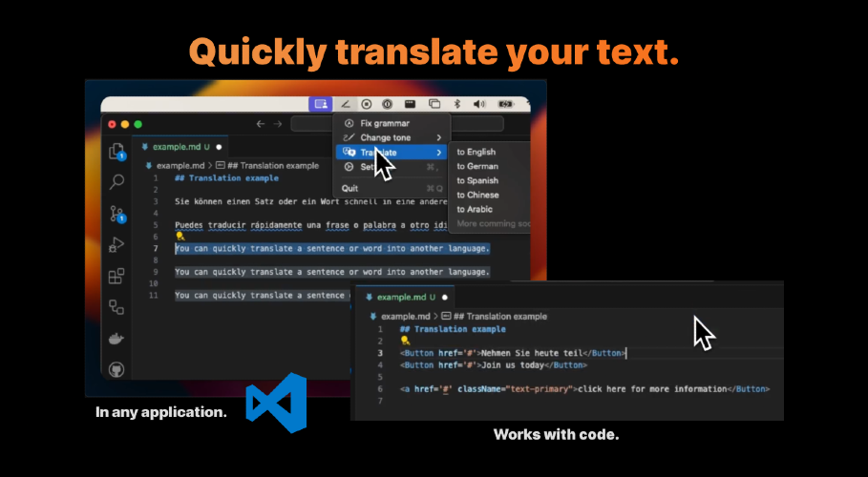Switch to the example.md tab in the code panel
868x477 pixels.
[x=405, y=298]
